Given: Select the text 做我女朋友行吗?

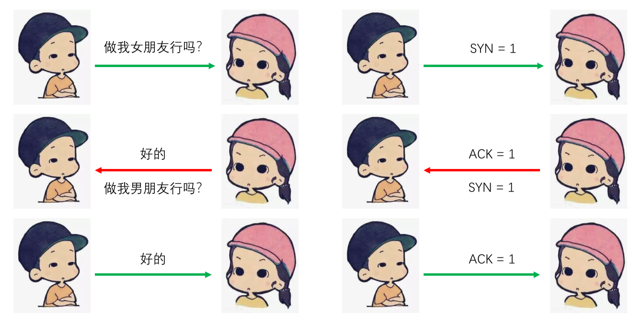Looking at the screenshot, I should coord(153,47).
